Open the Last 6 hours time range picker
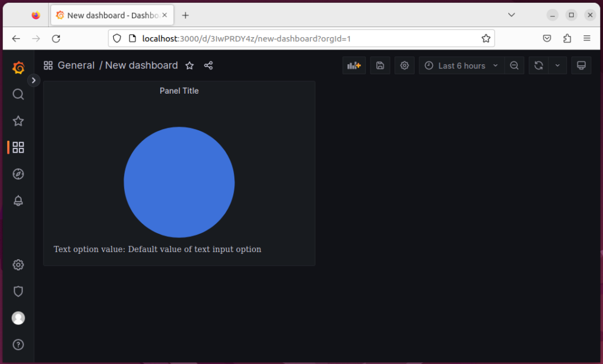 (x=461, y=65)
